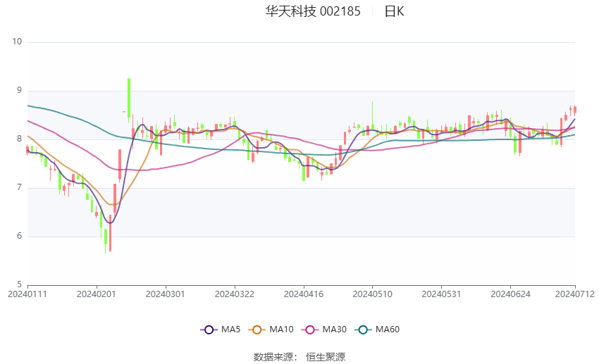Click the 20240624 x-axis date label
The image size is (599, 364).
coord(510,294)
